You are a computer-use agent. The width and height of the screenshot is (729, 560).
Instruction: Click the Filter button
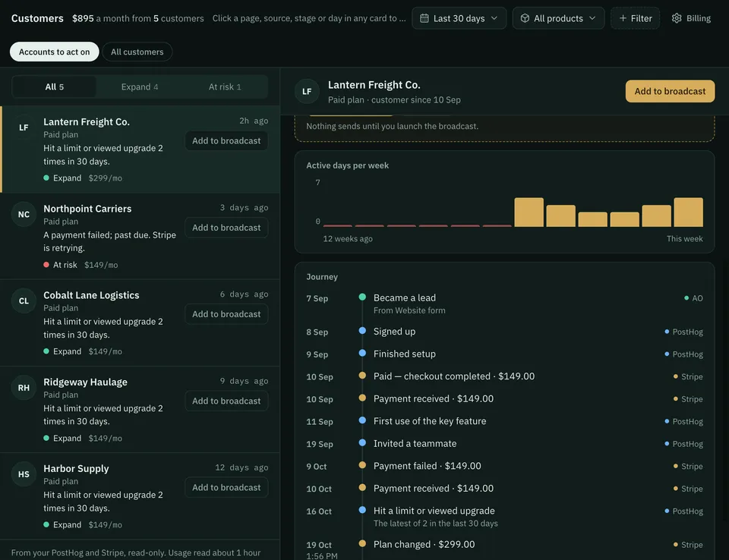point(635,18)
